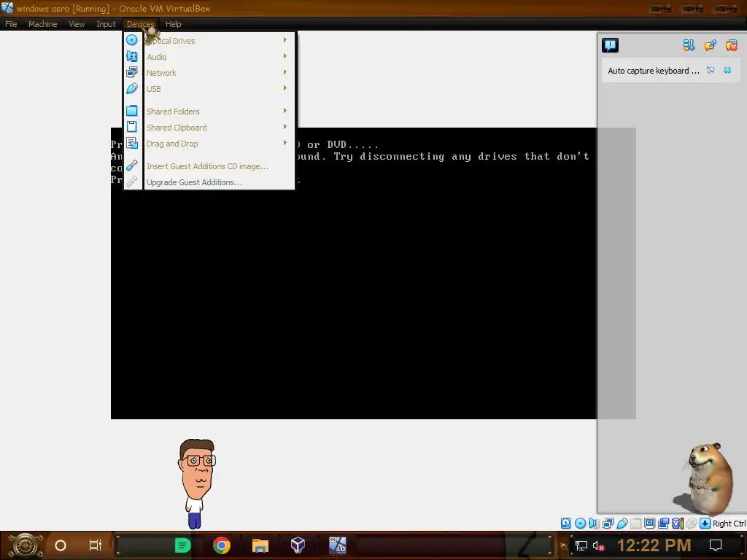Click the Right Ctrl host key label
The height and width of the screenshot is (560, 747).
(729, 524)
